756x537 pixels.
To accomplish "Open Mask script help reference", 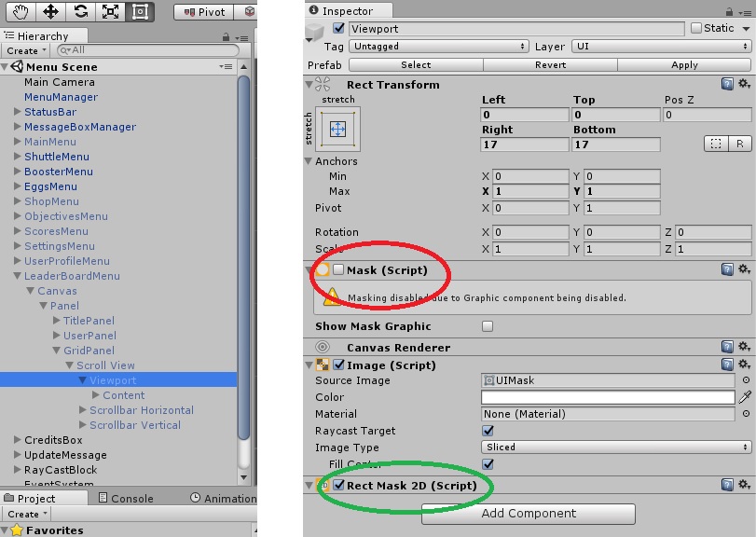I will click(x=727, y=269).
